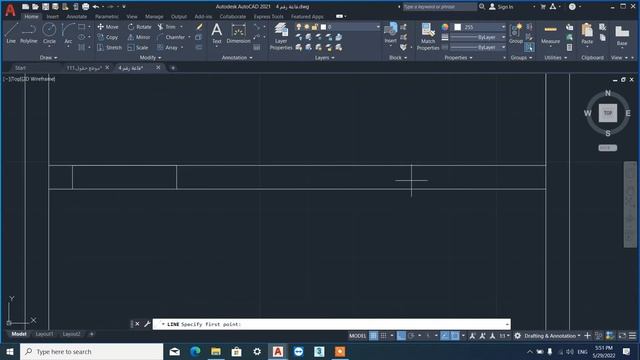Toggle 2D object snap in status bar
The height and width of the screenshot is (360, 640).
tap(455, 336)
